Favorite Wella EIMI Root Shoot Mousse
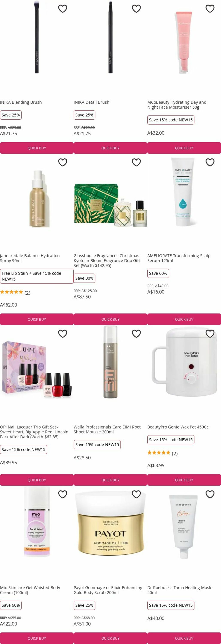221x644 pixels. coord(136,334)
